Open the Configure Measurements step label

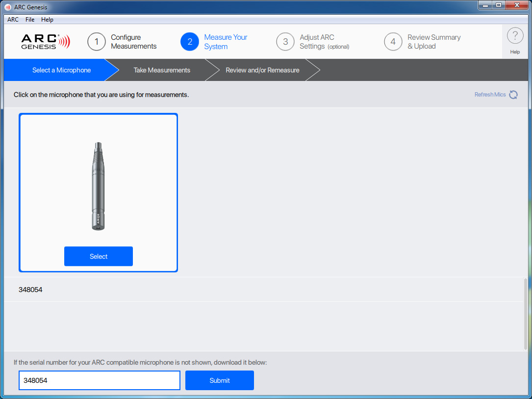(x=134, y=42)
